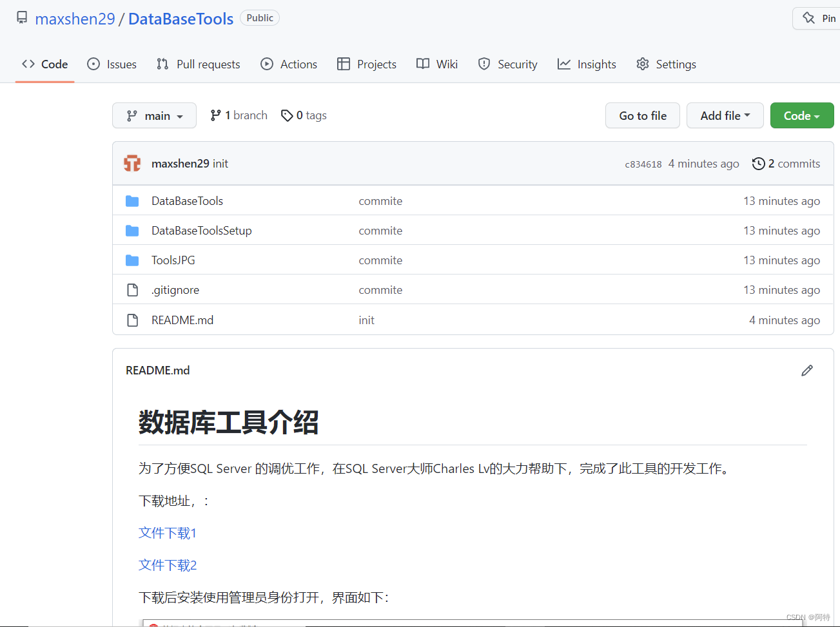Open the .gitignore file

click(x=175, y=290)
